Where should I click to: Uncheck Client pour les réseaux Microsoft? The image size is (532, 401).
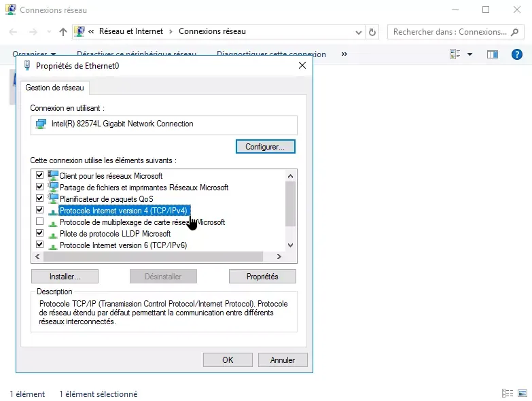tap(39, 175)
